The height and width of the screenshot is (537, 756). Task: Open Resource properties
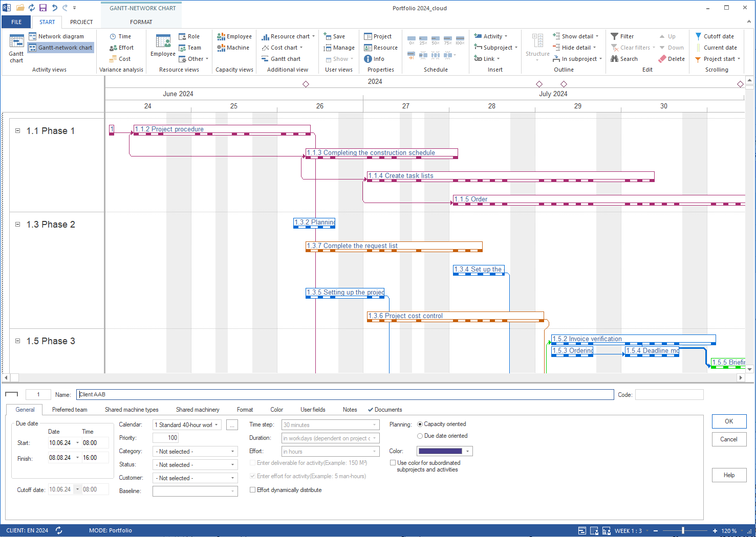381,48
